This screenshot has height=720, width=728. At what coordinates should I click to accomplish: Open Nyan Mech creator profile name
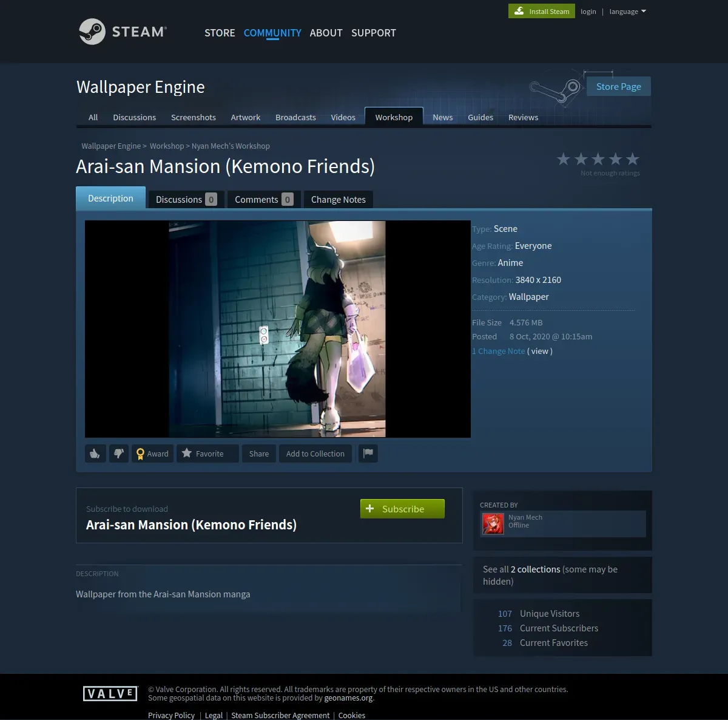pos(525,517)
